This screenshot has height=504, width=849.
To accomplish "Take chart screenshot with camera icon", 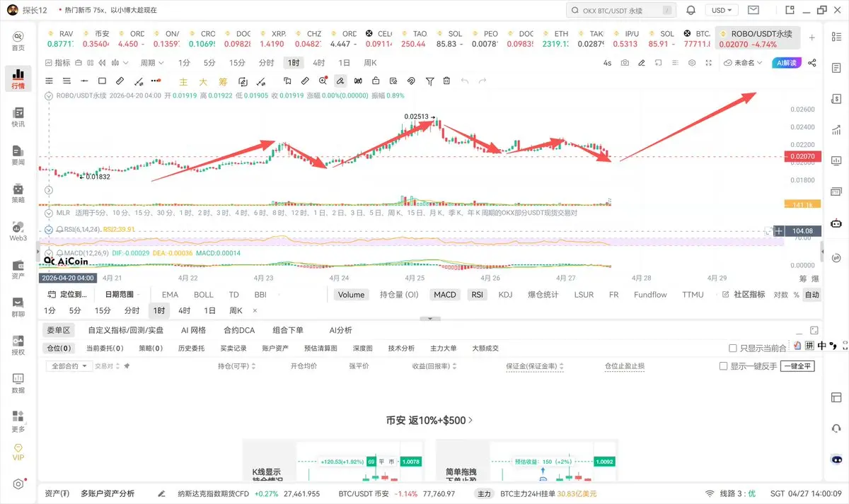I will (x=625, y=63).
